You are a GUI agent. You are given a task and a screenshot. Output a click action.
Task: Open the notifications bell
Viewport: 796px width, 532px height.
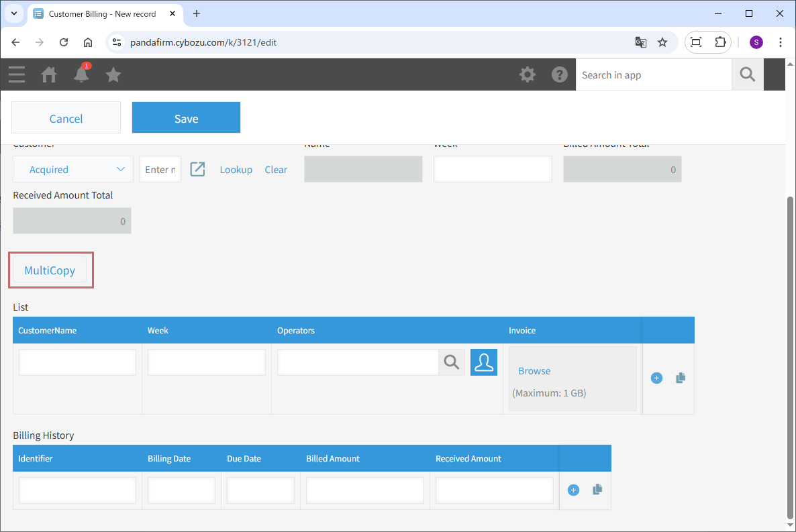click(81, 74)
